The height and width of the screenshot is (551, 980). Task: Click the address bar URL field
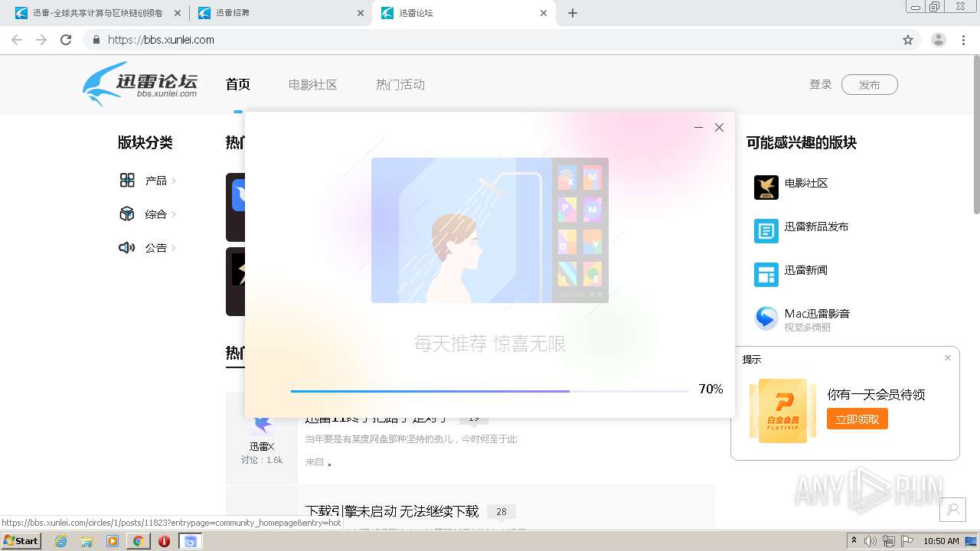[x=490, y=40]
